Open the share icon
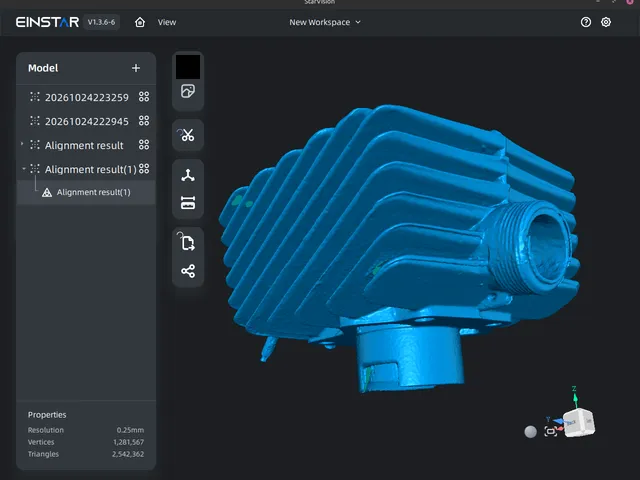 point(188,271)
